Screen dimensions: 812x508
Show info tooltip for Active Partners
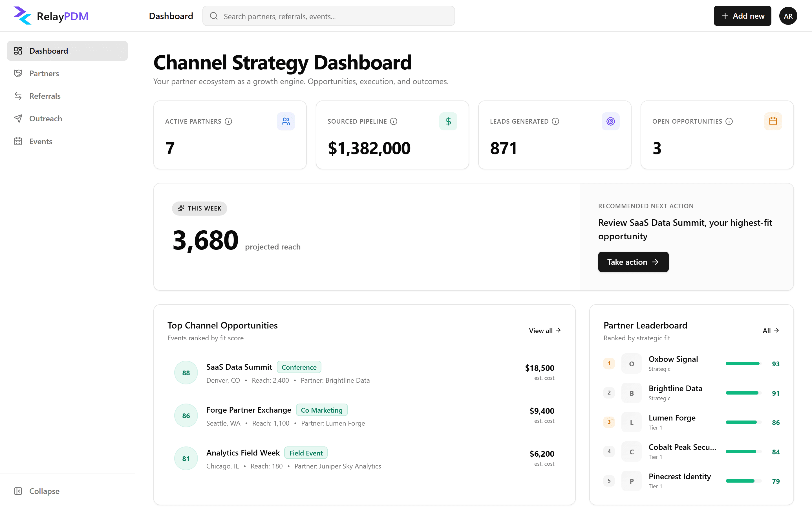(228, 121)
